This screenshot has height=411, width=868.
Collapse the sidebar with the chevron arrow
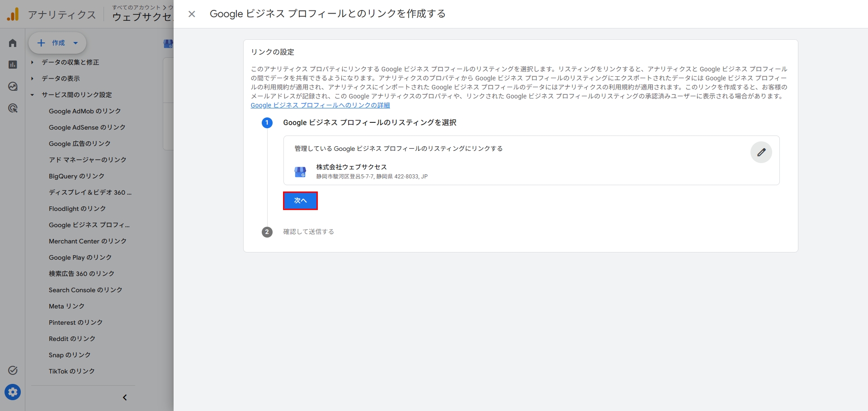click(125, 397)
